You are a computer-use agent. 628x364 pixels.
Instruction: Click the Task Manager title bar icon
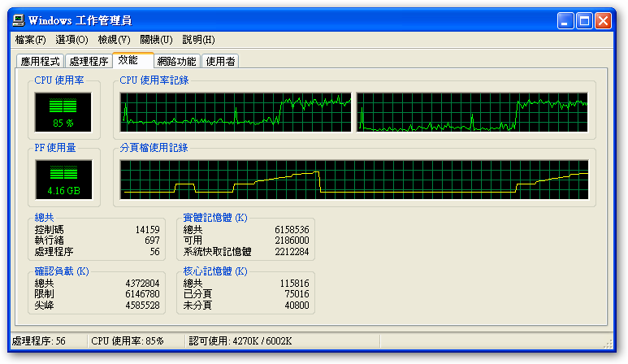[x=19, y=20]
